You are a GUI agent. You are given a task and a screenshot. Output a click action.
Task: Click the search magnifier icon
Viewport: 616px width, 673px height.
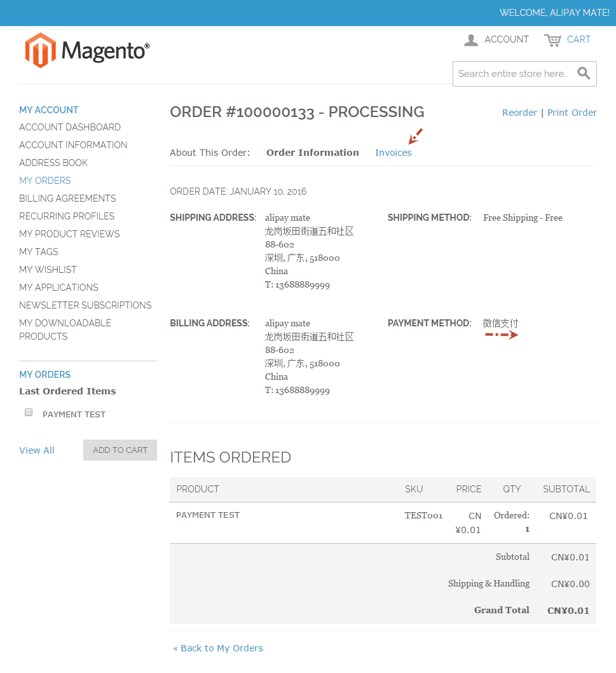(x=584, y=73)
